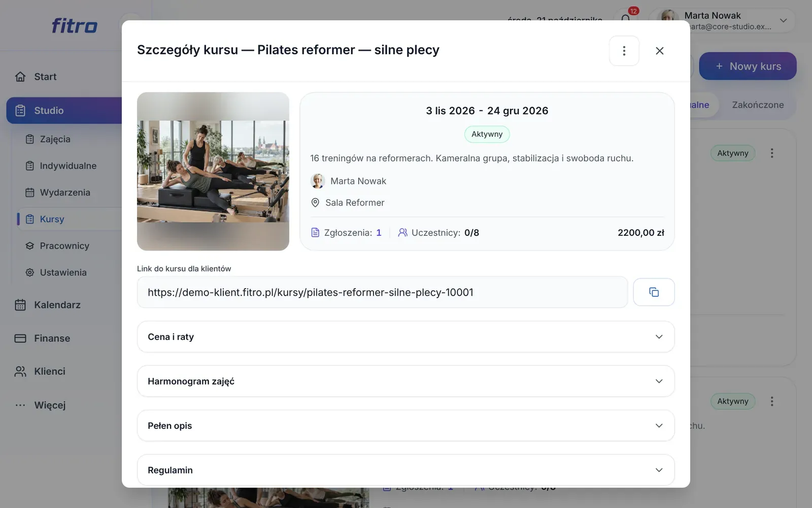
Task: Click the Start home icon
Action: click(20, 77)
